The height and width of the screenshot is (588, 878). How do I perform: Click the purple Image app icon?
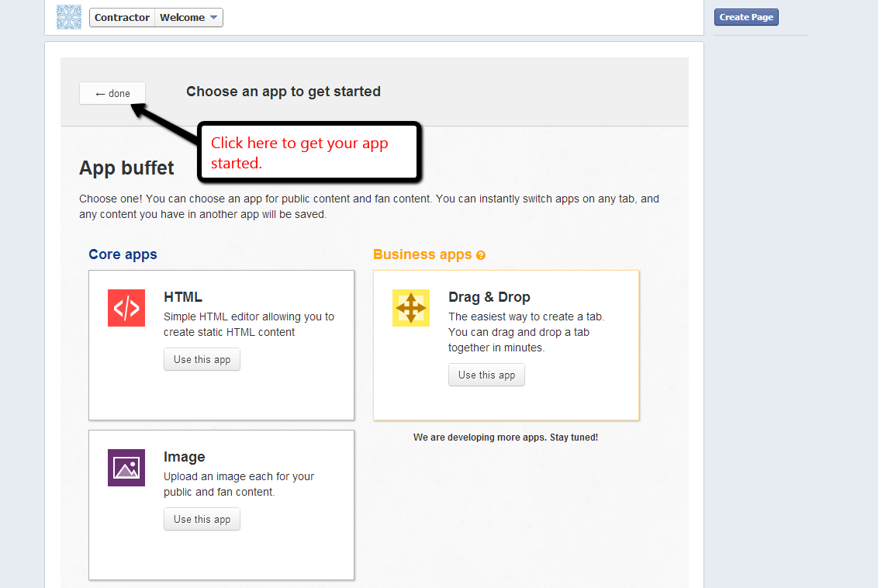(126, 468)
